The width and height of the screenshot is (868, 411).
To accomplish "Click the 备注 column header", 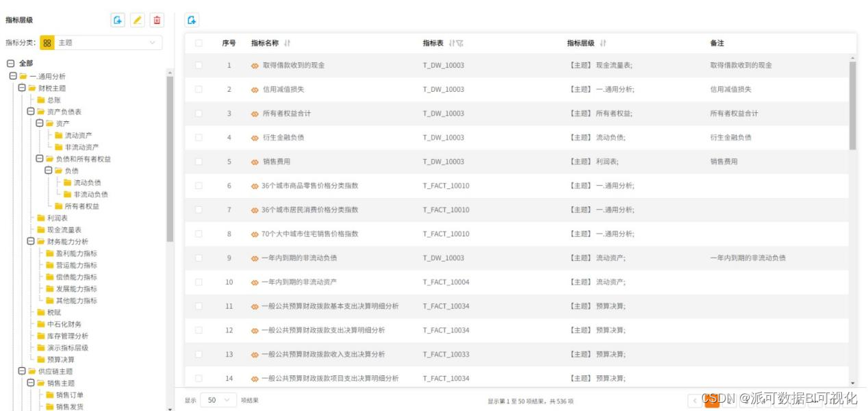I will 717,43.
